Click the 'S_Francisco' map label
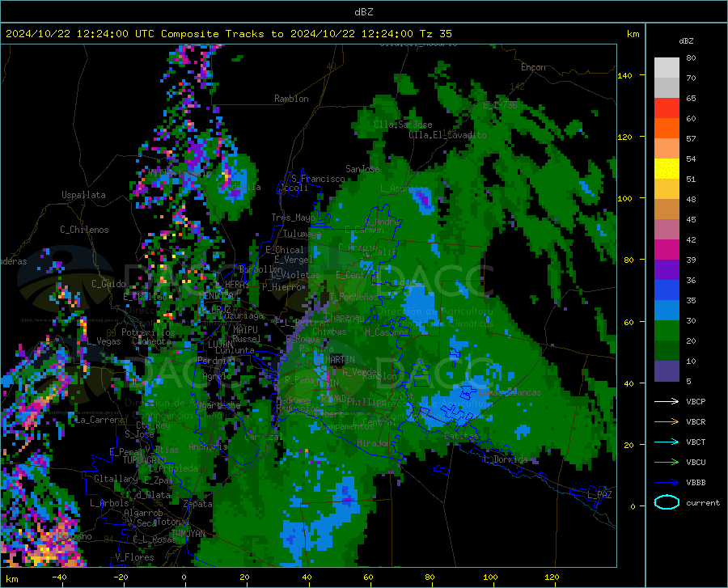 coord(318,179)
